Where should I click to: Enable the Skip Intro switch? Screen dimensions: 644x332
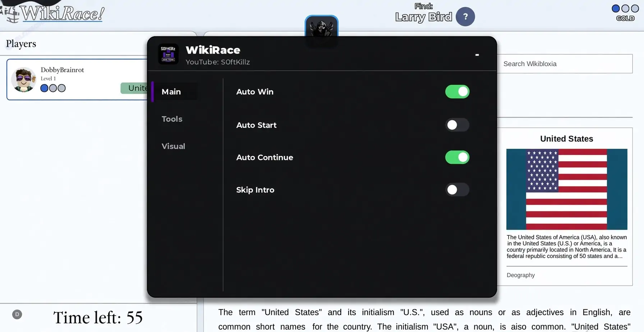click(x=457, y=190)
